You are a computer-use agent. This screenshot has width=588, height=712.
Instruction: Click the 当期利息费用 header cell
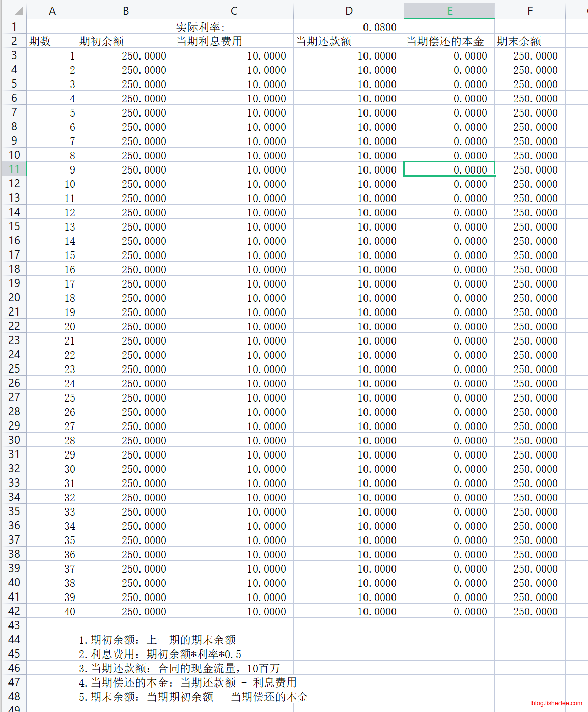pyautogui.click(x=234, y=41)
